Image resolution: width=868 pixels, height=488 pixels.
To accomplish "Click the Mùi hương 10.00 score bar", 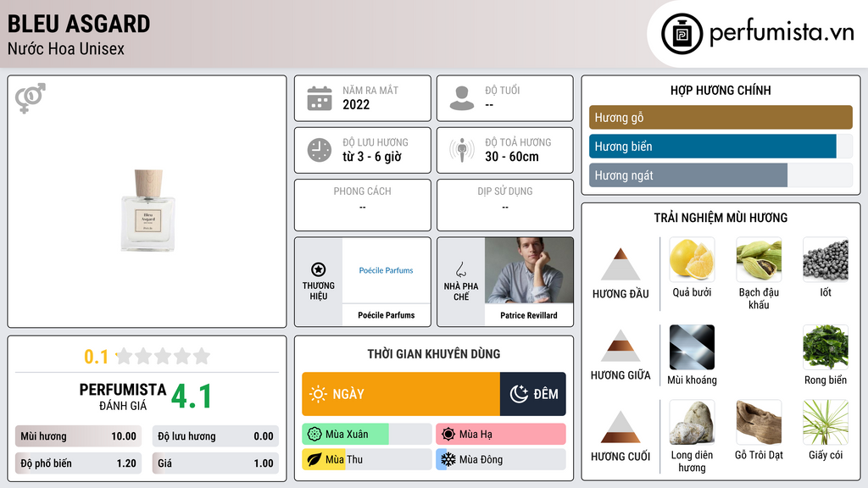I will pos(78,436).
